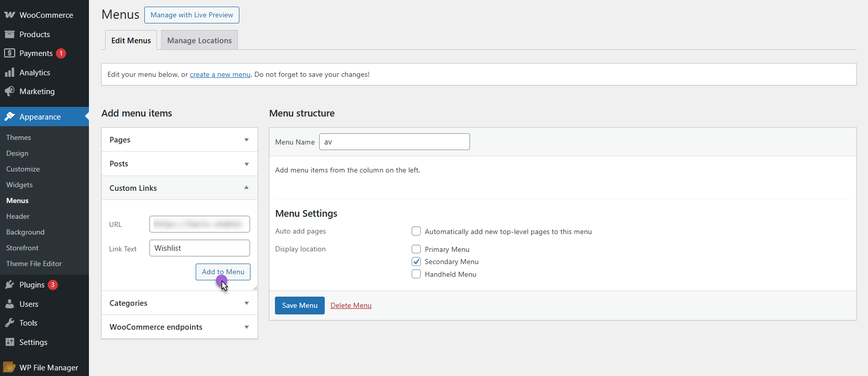Collapse the Custom Links section arrow
The height and width of the screenshot is (376, 868).
[x=246, y=188]
